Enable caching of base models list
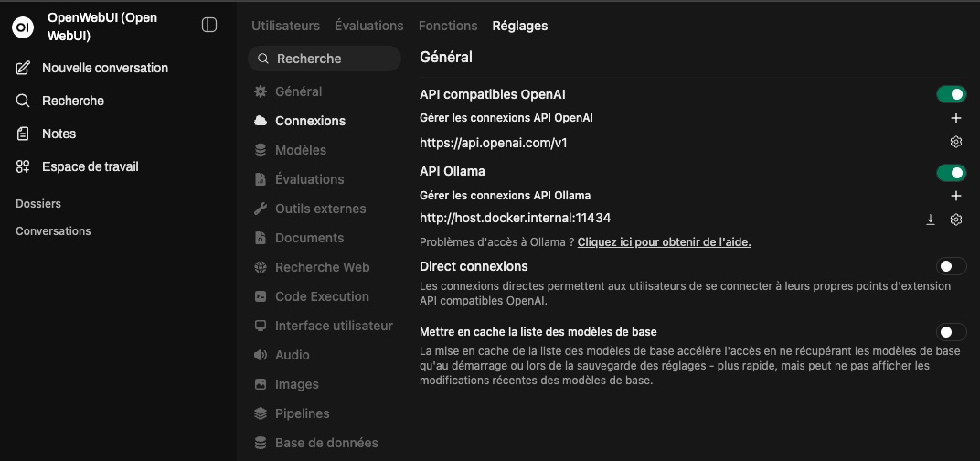Screen dimensions: 980x461 tap(951, 332)
